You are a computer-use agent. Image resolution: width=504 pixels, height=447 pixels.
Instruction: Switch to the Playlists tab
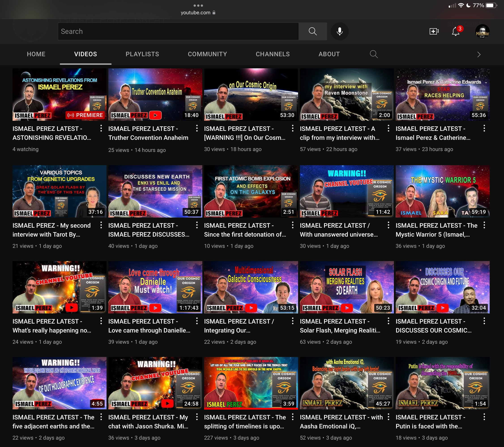142,54
